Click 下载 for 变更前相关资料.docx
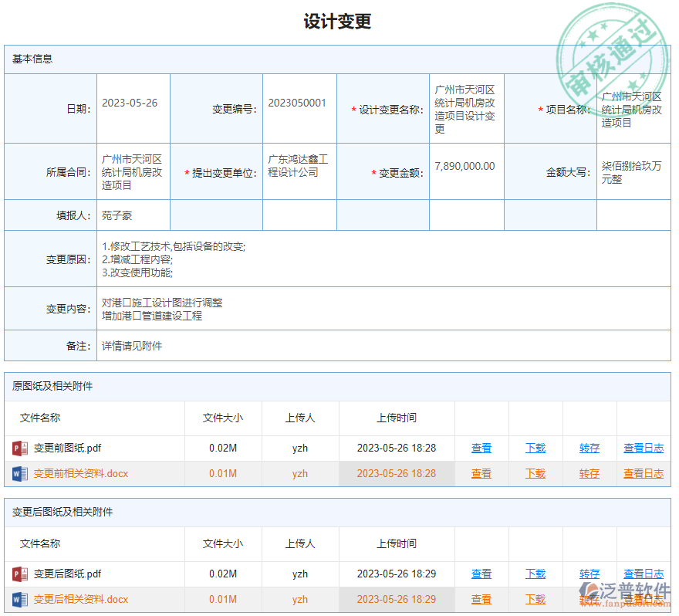679x616 pixels. point(535,473)
